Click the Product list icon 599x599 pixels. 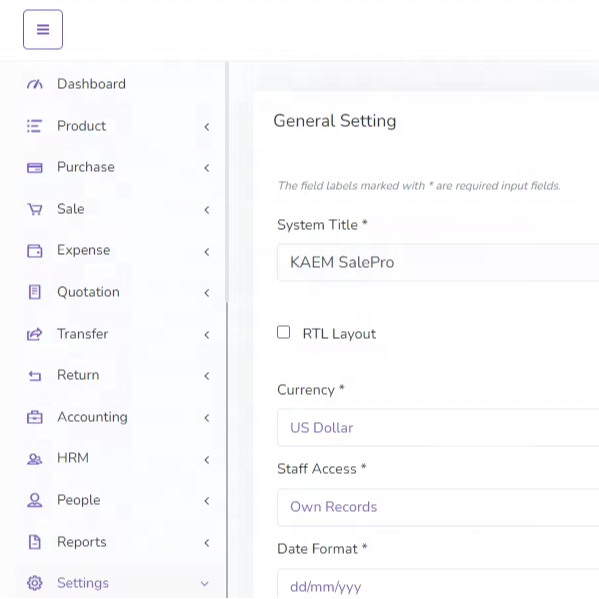click(34, 126)
